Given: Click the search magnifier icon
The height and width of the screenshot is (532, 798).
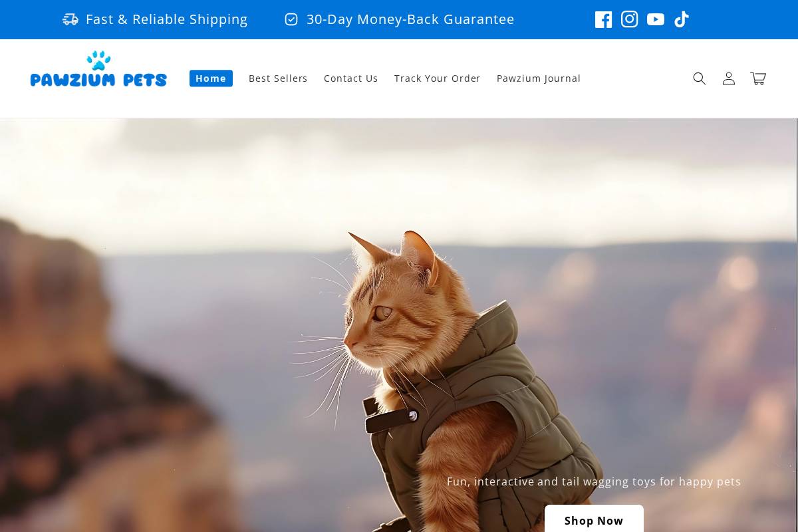Looking at the screenshot, I should tap(700, 78).
